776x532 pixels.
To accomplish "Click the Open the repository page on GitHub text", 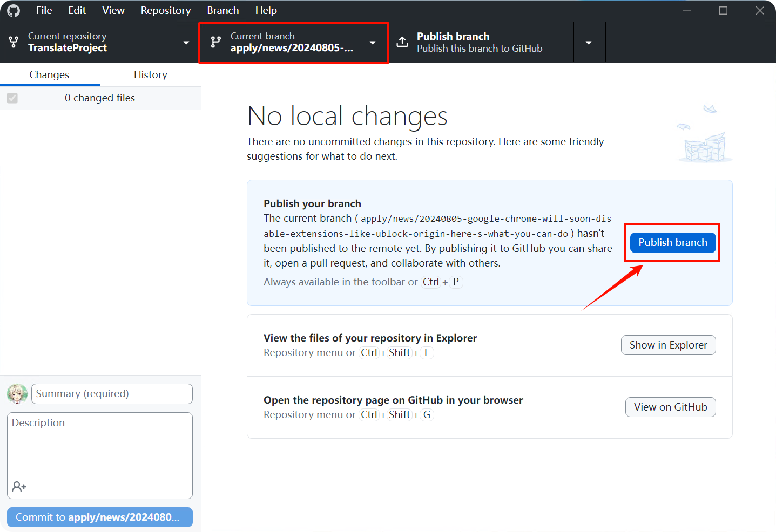I will [393, 400].
